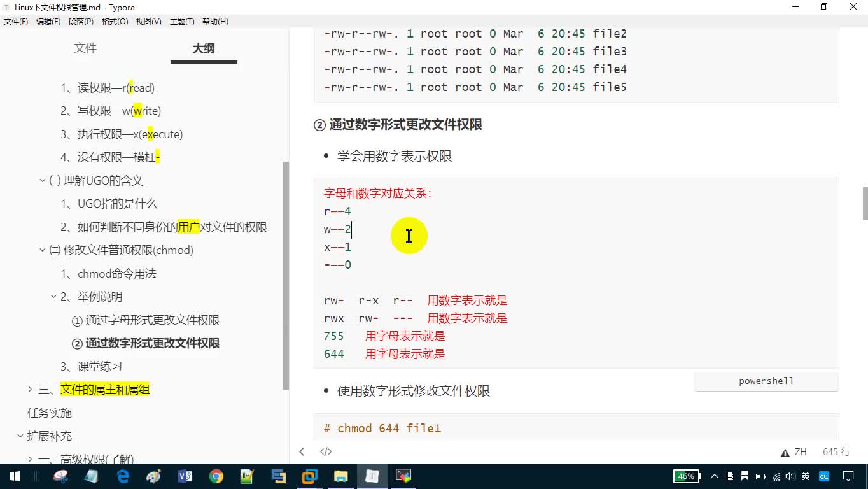Open the Wi-Fi network tray icon

tap(776, 476)
